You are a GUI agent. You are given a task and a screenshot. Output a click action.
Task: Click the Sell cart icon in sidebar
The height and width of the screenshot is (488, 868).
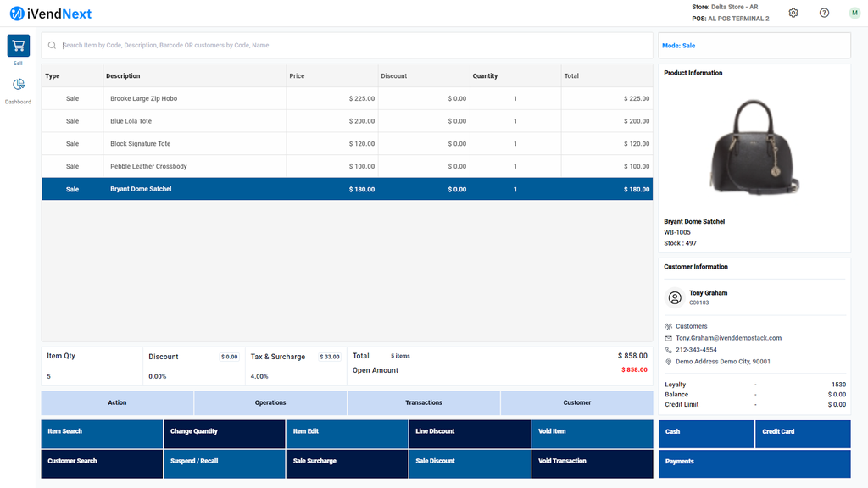click(x=19, y=46)
